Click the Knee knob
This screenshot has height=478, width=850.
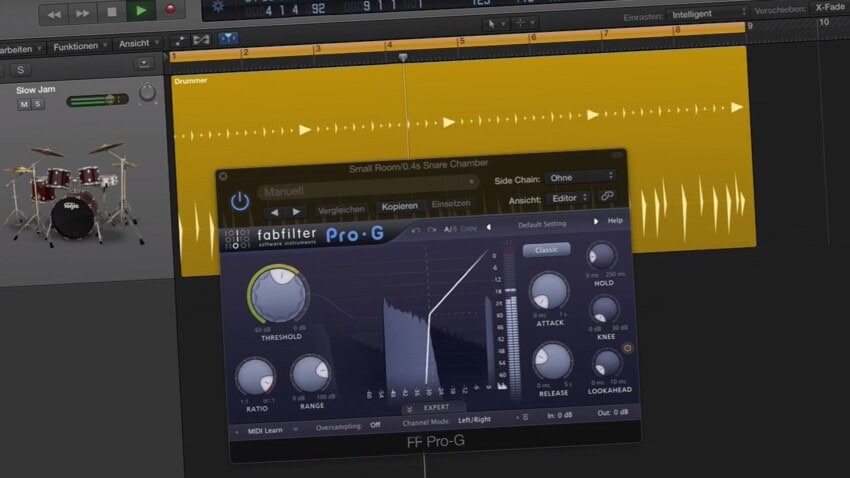[604, 311]
